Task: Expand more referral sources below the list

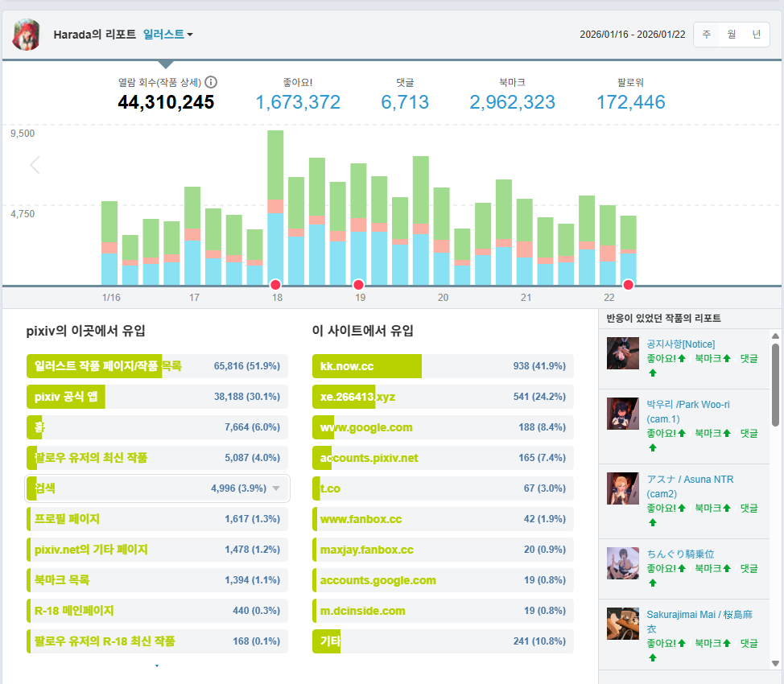Action: pyautogui.click(x=157, y=665)
